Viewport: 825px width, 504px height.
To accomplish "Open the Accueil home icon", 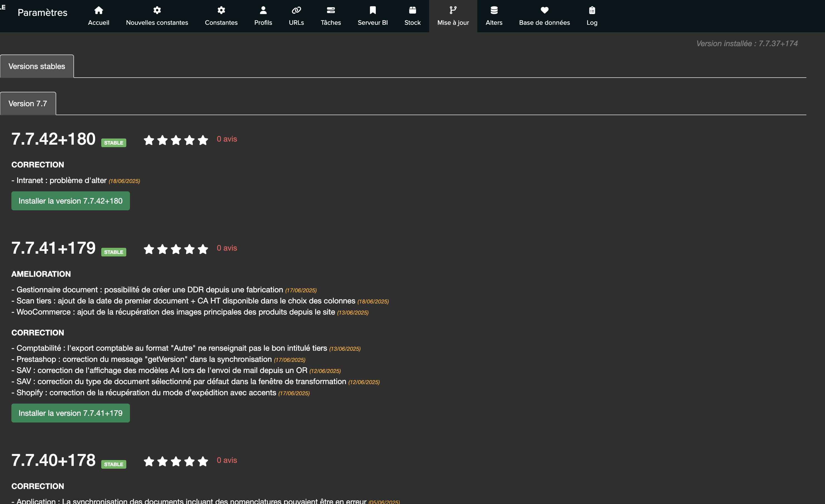I will pyautogui.click(x=98, y=10).
